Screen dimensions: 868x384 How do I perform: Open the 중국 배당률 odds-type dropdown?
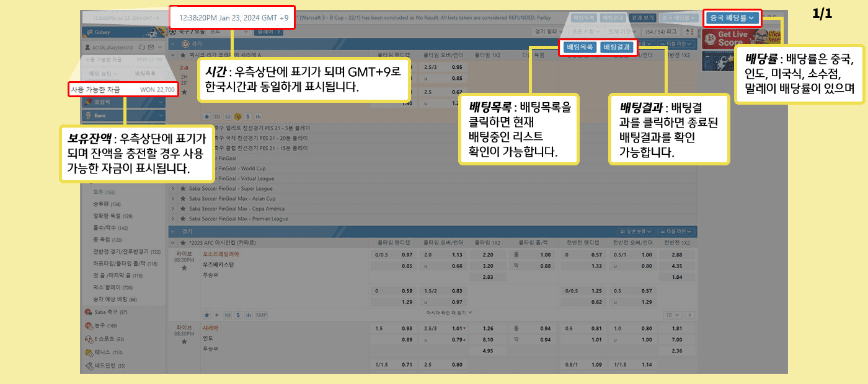733,18
